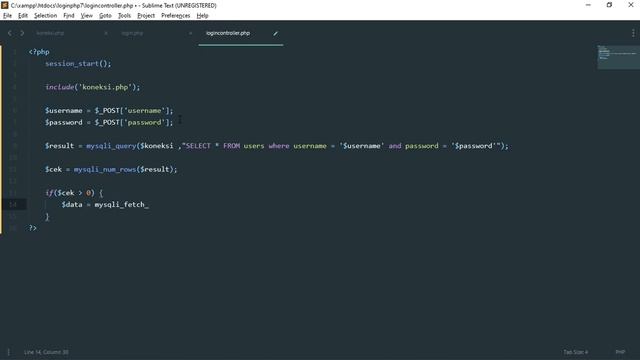Viewport: 640px width, 360px height.
Task: Click the if($cek > 0) statement
Action: [70, 193]
